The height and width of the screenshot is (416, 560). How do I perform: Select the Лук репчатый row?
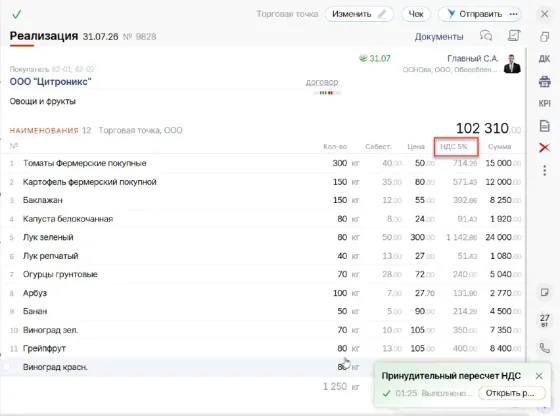[262, 256]
